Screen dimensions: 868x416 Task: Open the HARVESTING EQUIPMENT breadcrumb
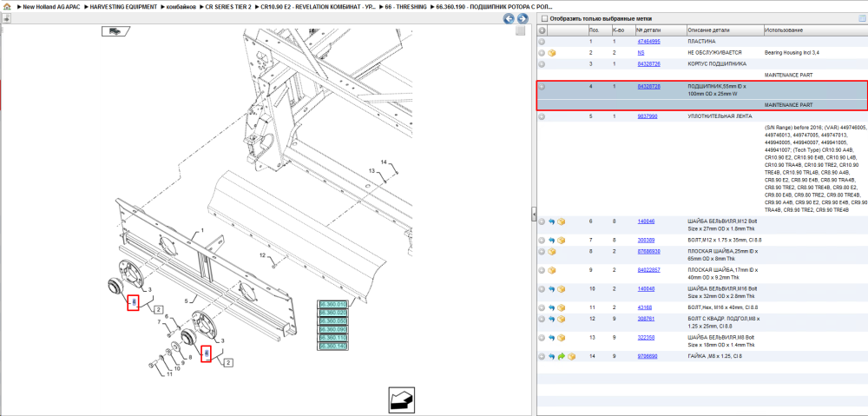click(122, 6)
